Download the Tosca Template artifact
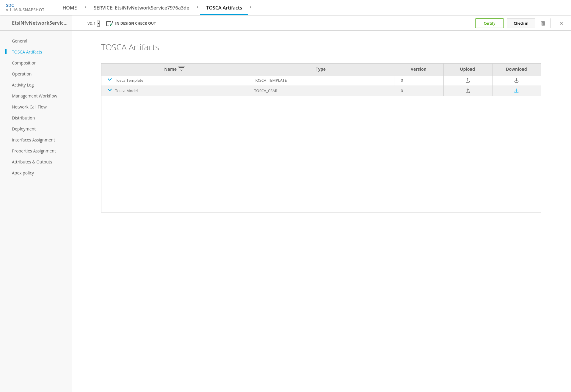The width and height of the screenshot is (571, 392). pyautogui.click(x=516, y=81)
